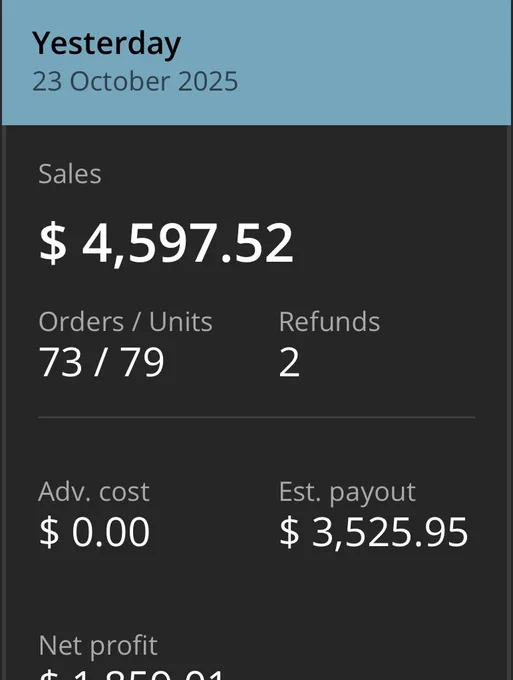Click empty dark area beside sales amount
The image size is (513, 680).
point(390,243)
